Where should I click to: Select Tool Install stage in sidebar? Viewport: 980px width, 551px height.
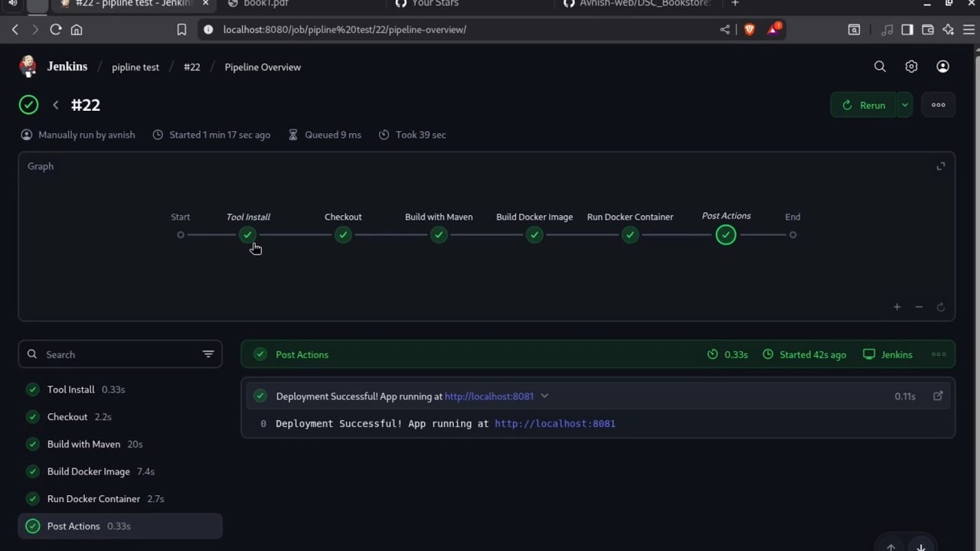pos(120,390)
